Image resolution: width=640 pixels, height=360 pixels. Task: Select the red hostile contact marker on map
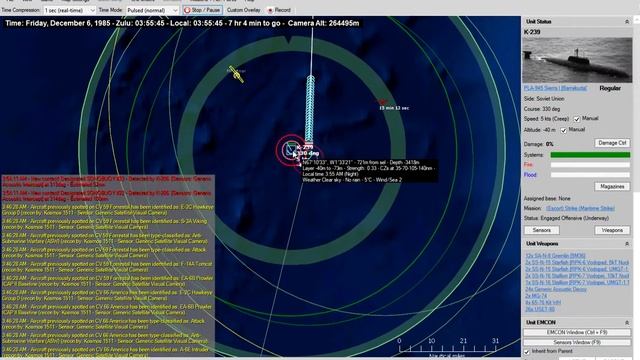point(382,102)
